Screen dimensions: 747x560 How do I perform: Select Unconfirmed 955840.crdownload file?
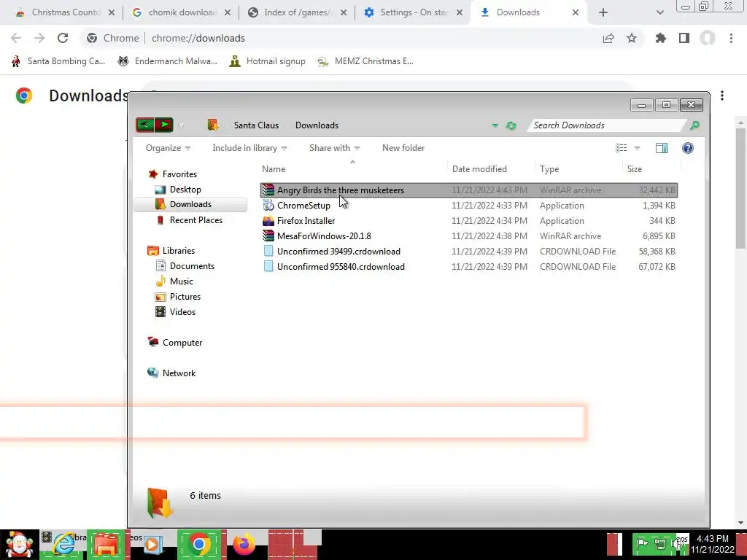pyautogui.click(x=469, y=266)
